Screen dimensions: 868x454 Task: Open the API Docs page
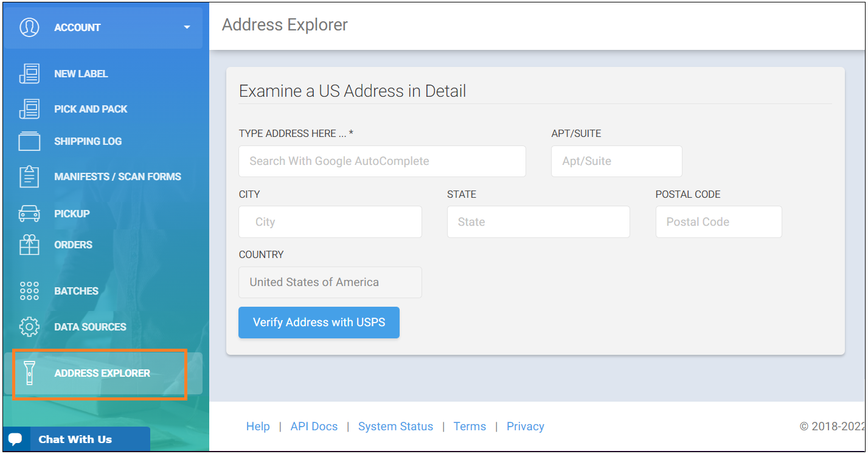point(314,426)
